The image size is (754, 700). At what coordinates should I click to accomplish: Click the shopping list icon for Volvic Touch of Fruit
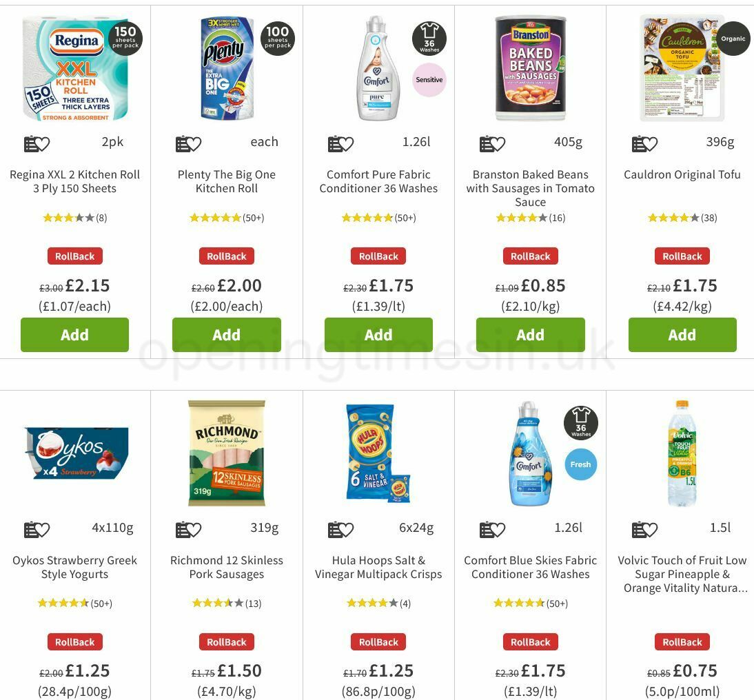point(638,529)
